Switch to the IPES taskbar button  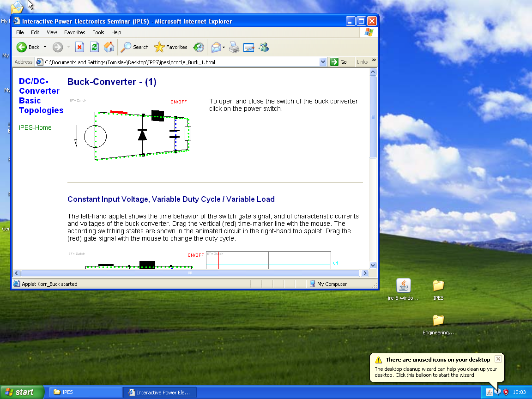(85, 392)
